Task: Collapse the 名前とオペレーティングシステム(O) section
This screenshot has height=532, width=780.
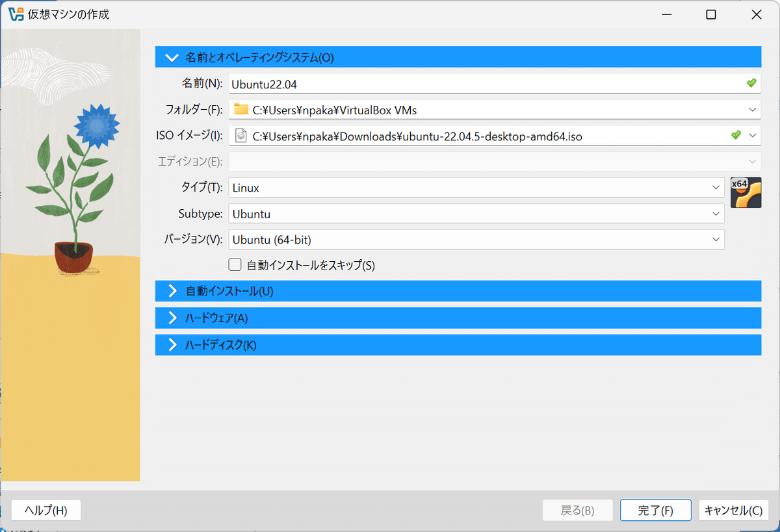Action: pos(172,57)
